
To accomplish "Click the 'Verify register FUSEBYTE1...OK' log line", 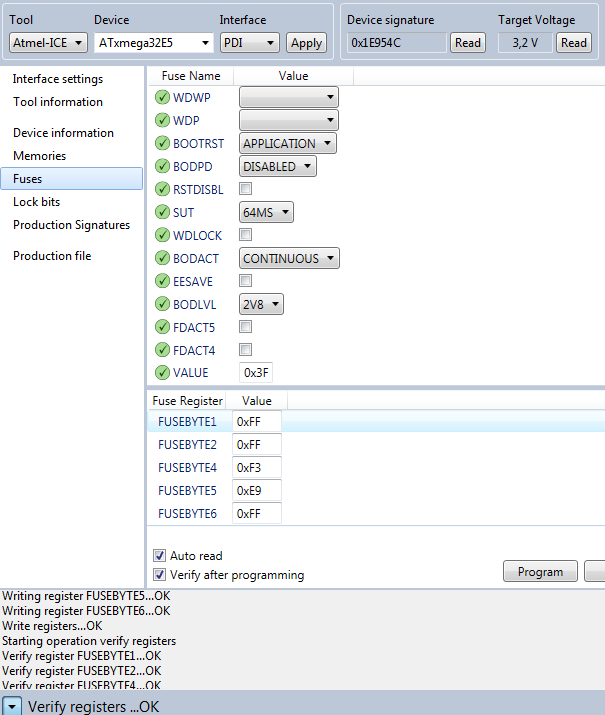I will point(82,656).
